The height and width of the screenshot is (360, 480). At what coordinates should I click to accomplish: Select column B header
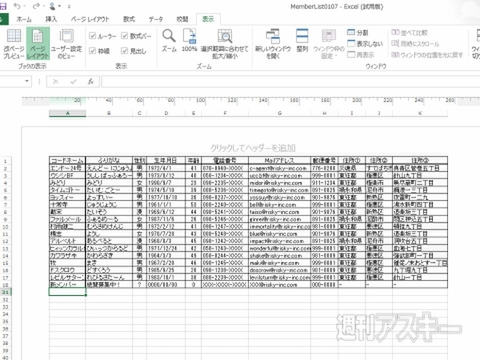[x=109, y=113]
